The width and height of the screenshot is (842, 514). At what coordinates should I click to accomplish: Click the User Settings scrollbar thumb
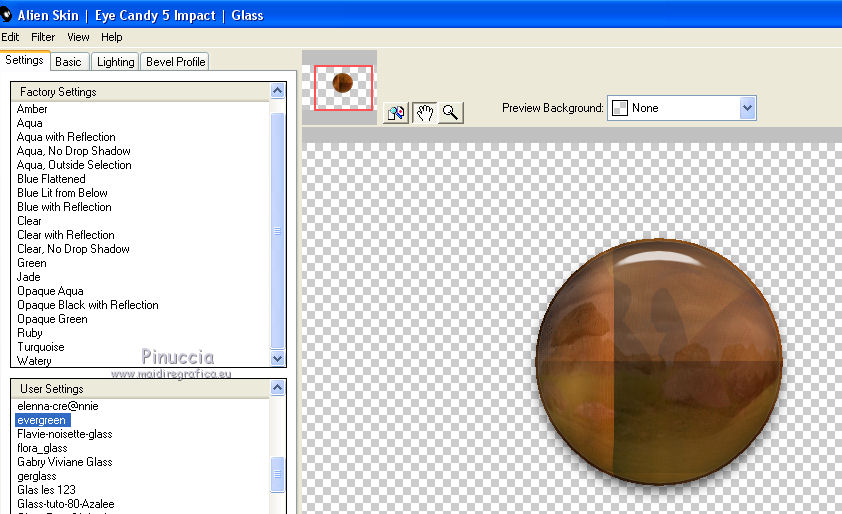(278, 474)
